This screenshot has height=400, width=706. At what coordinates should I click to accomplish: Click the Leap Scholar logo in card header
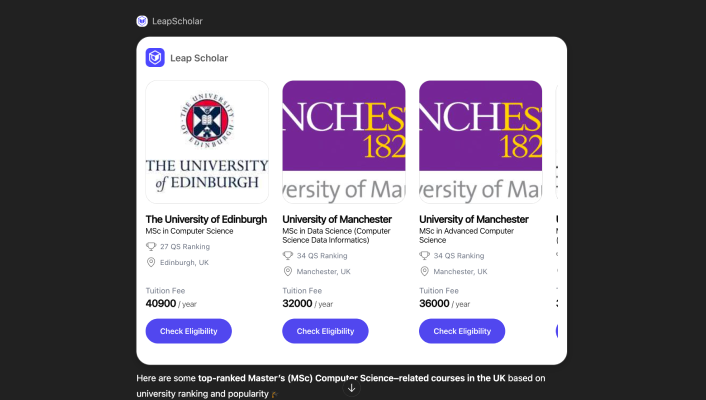click(155, 58)
